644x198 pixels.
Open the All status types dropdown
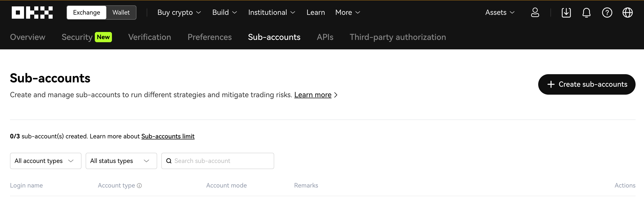coord(121,161)
